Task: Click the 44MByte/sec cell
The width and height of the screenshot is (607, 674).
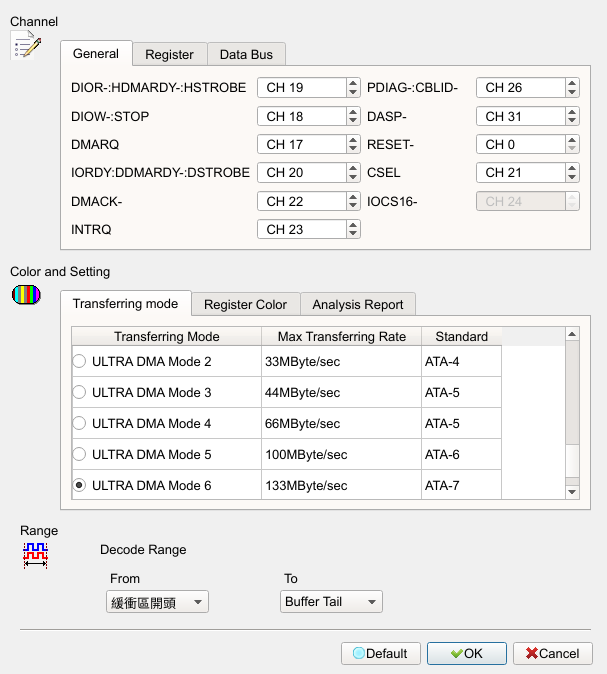Action: click(x=341, y=392)
